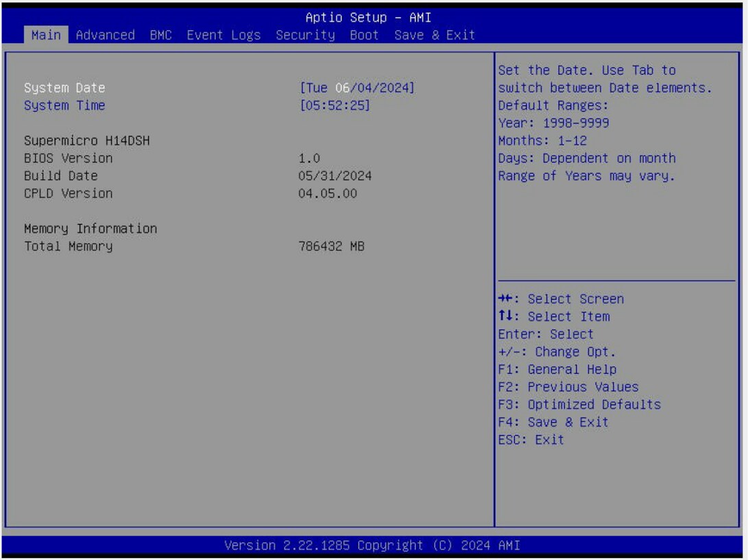Click the BIOS Version entry
The image size is (748, 560).
(69, 158)
